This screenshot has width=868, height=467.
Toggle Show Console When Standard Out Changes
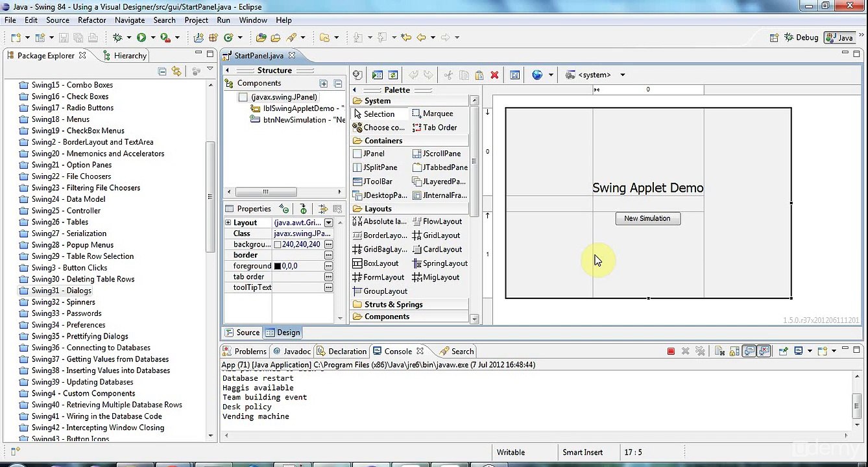click(x=749, y=351)
